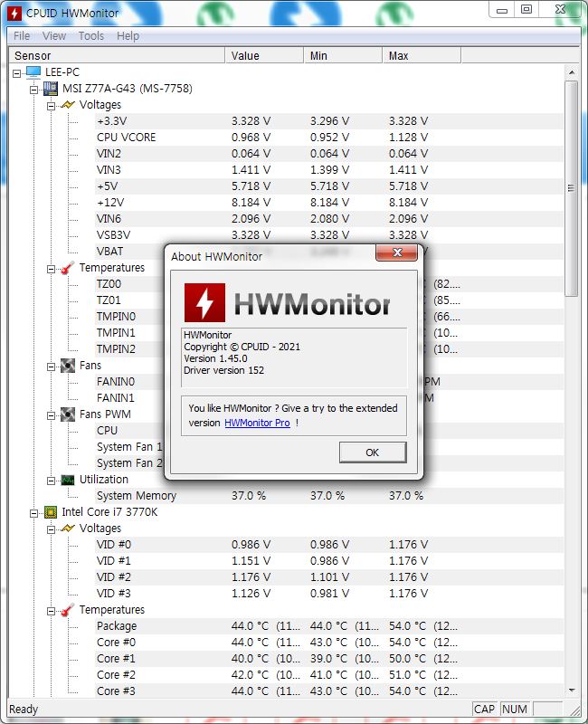This screenshot has width=588, height=724.
Task: Click the motherboard Temperatures thermometer icon
Action: click(67, 268)
